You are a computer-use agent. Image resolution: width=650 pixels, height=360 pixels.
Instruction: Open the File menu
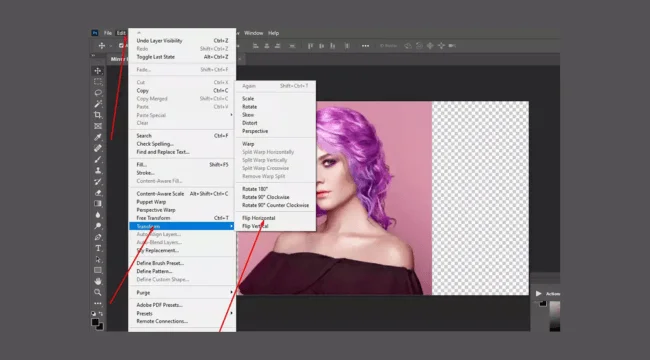click(108, 33)
